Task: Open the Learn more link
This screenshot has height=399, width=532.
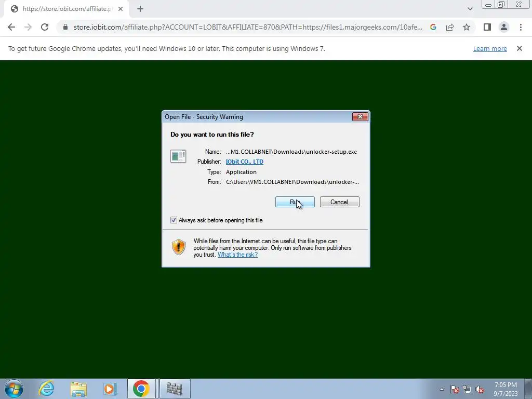Action: [490, 48]
